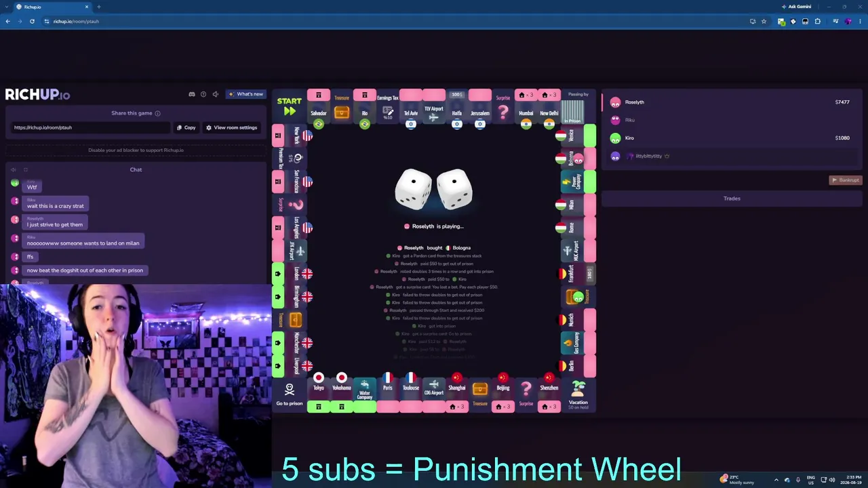
Task: Open the Jerusalem property tile
Action: [479, 107]
